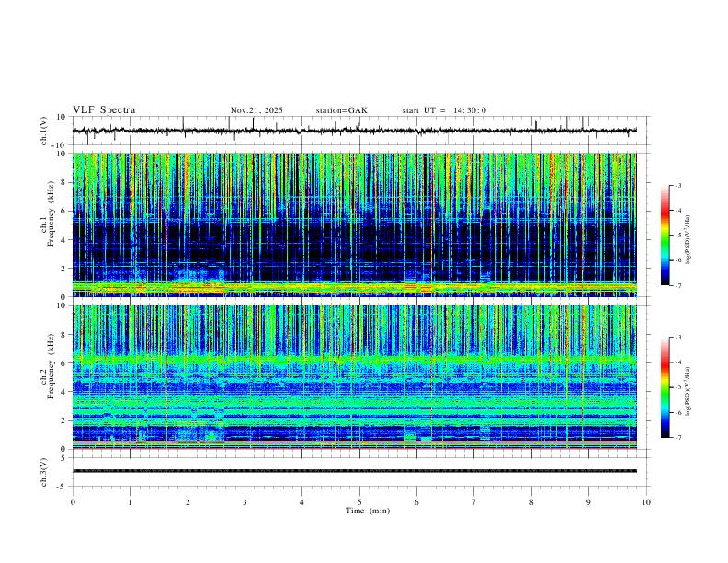Viewport: 728px width, 563px height.
Task: Click time axis tick label "8"
Action: [531, 502]
